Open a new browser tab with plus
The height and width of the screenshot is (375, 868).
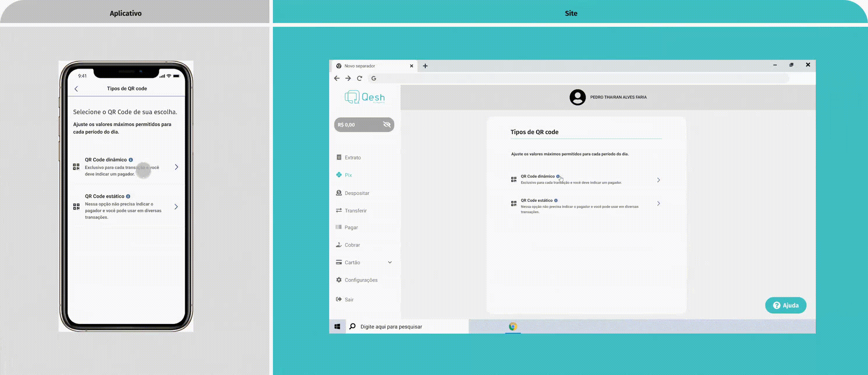[425, 66]
